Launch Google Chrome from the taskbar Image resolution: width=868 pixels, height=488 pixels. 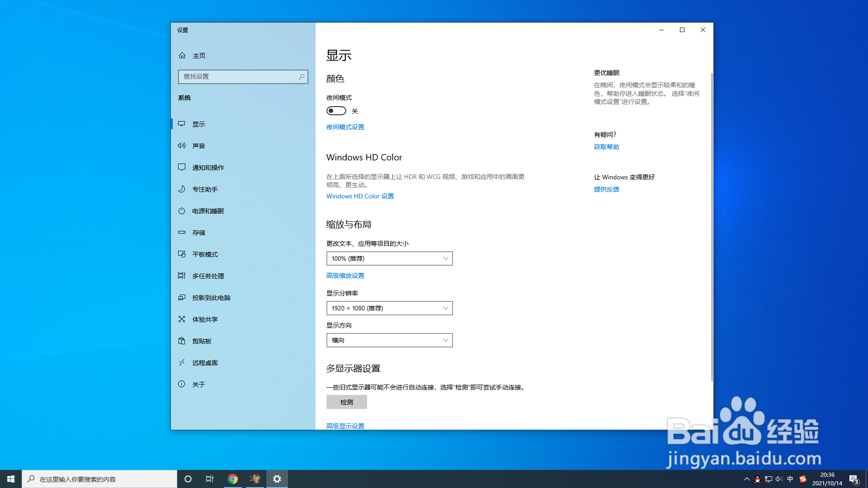pyautogui.click(x=233, y=479)
